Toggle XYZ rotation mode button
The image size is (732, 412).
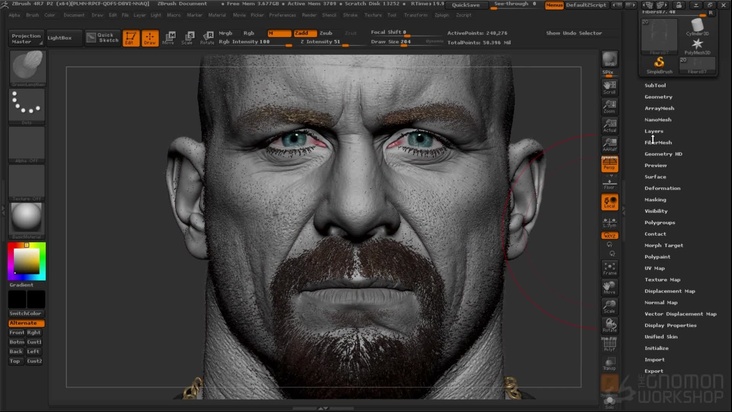click(609, 236)
